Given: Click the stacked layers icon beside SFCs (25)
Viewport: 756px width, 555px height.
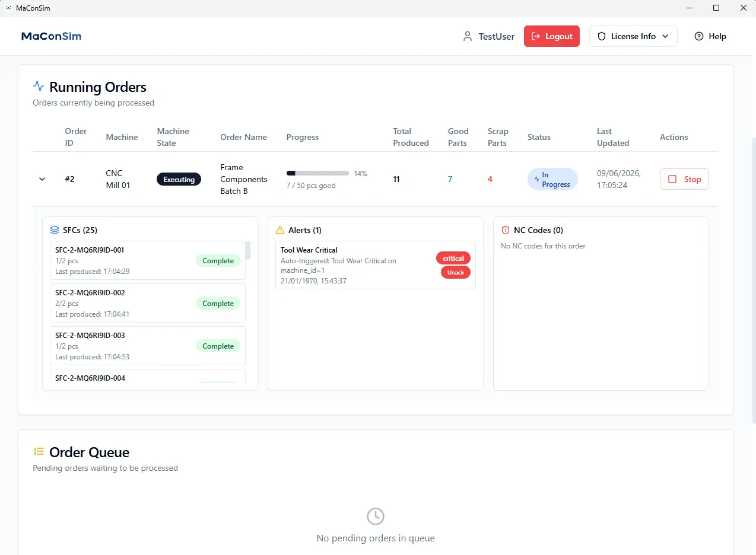Looking at the screenshot, I should pyautogui.click(x=55, y=230).
